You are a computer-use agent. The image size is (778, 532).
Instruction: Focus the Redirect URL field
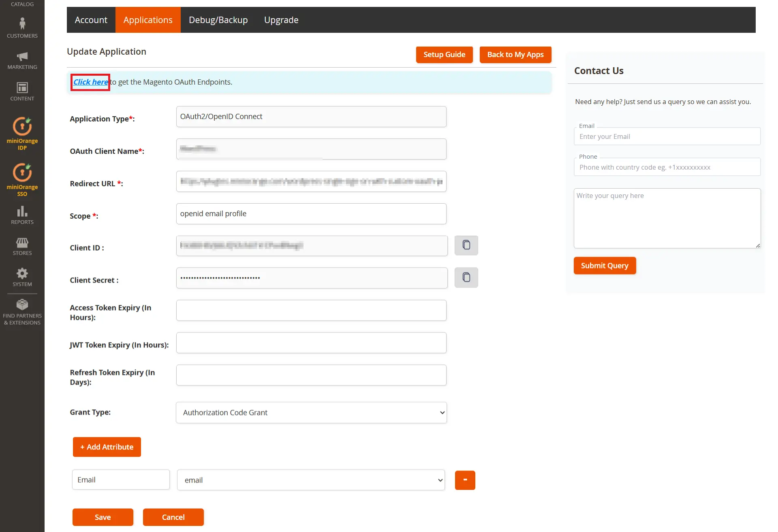(311, 181)
